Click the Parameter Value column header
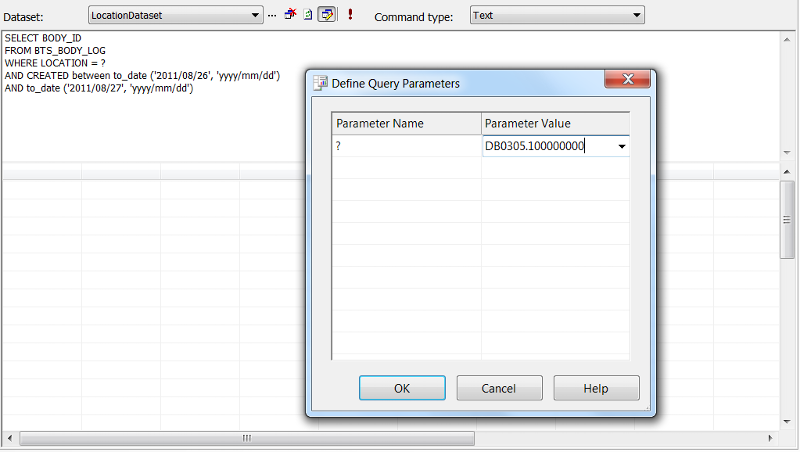 (556, 123)
